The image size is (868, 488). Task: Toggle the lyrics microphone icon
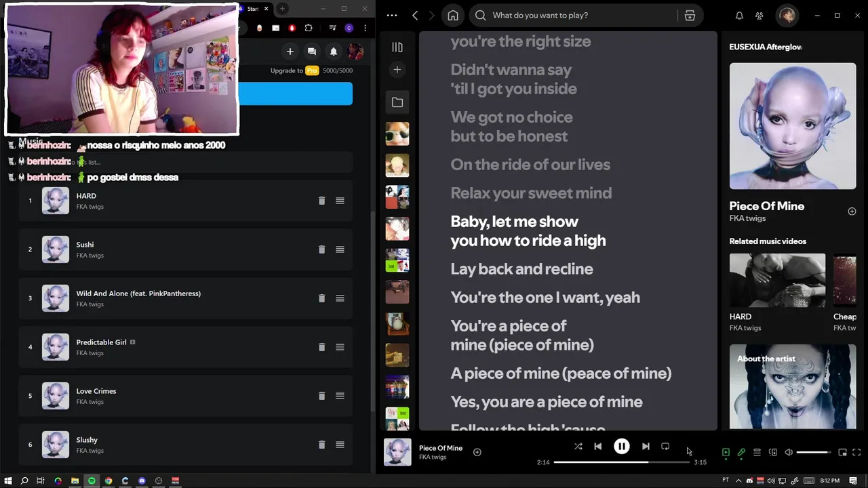point(741,452)
